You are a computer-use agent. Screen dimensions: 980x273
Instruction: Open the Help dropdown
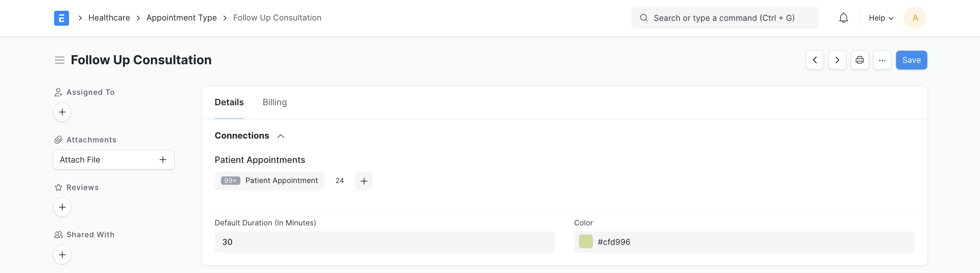tap(881, 18)
